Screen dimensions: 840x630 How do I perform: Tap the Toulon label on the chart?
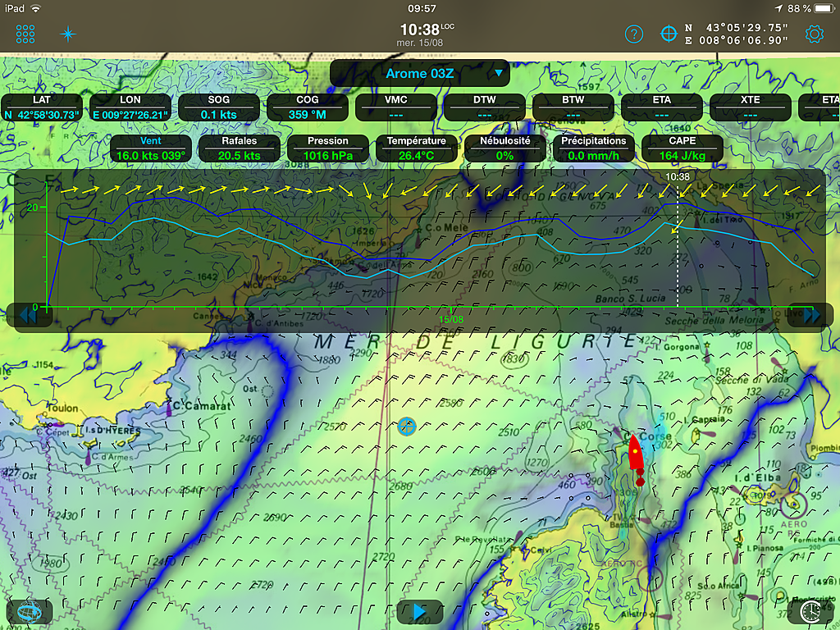pyautogui.click(x=62, y=409)
